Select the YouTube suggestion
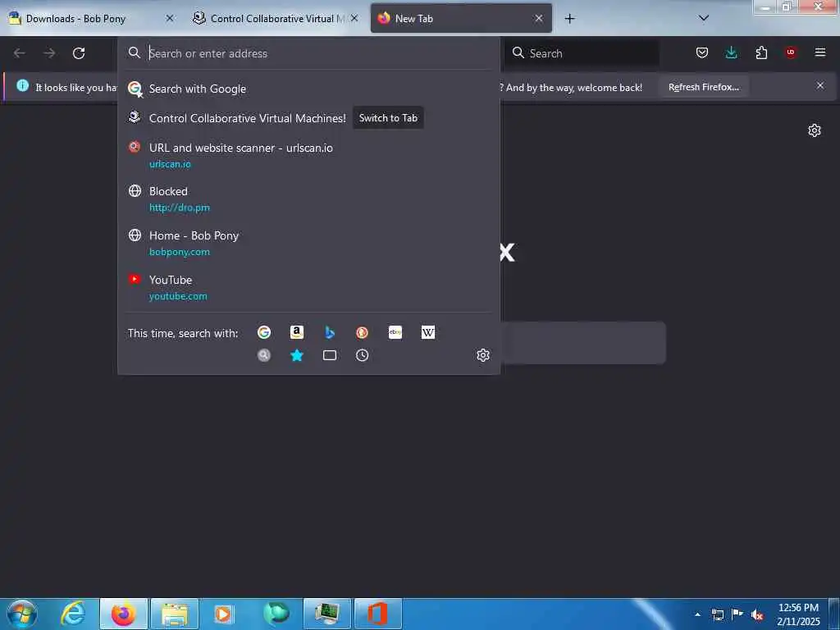This screenshot has width=840, height=630. (308, 287)
